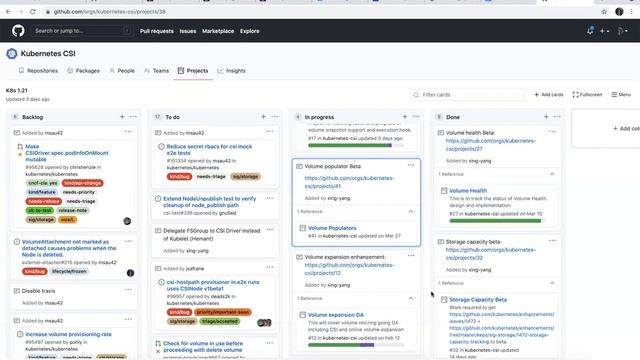Bookmark this page with the star icon
Image resolution: width=640 pixels, height=360 pixels.
pos(604,12)
